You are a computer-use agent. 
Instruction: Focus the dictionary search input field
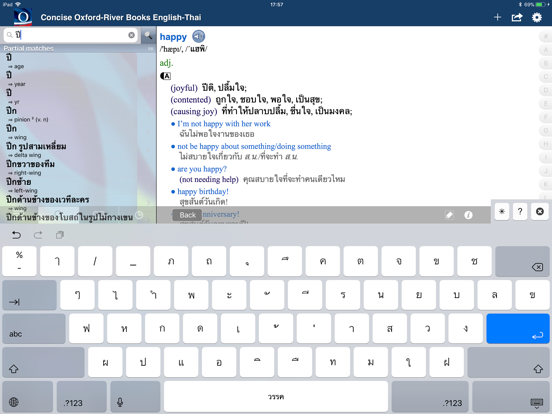click(70, 35)
